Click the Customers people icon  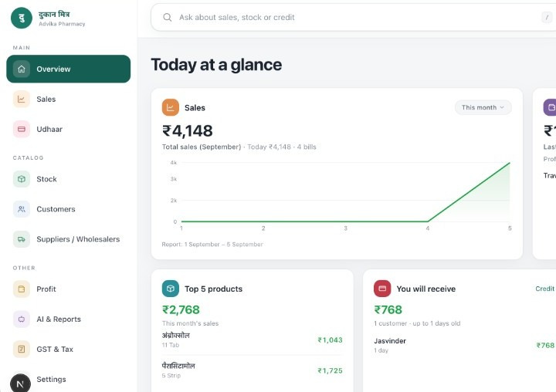(22, 209)
